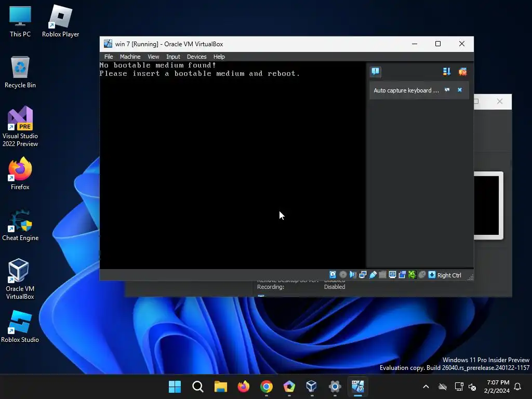The height and width of the screenshot is (399, 532).
Task: Click the USB devices status icon
Action: 373,274
